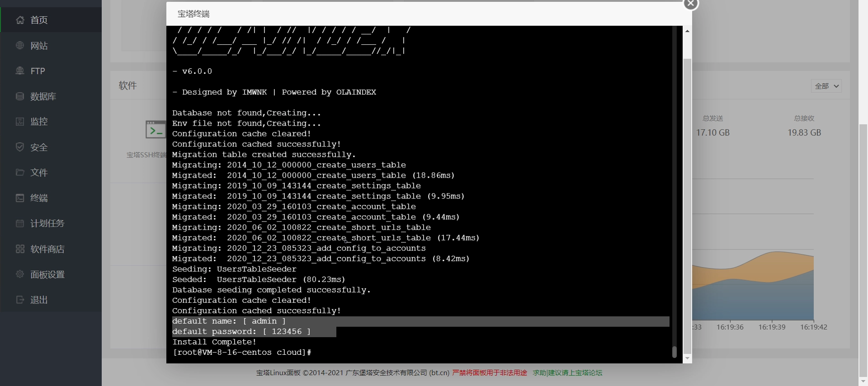868x386 pixels.
Task: Open the 求助|建议请上宝塔论坛 link
Action: pos(567,373)
